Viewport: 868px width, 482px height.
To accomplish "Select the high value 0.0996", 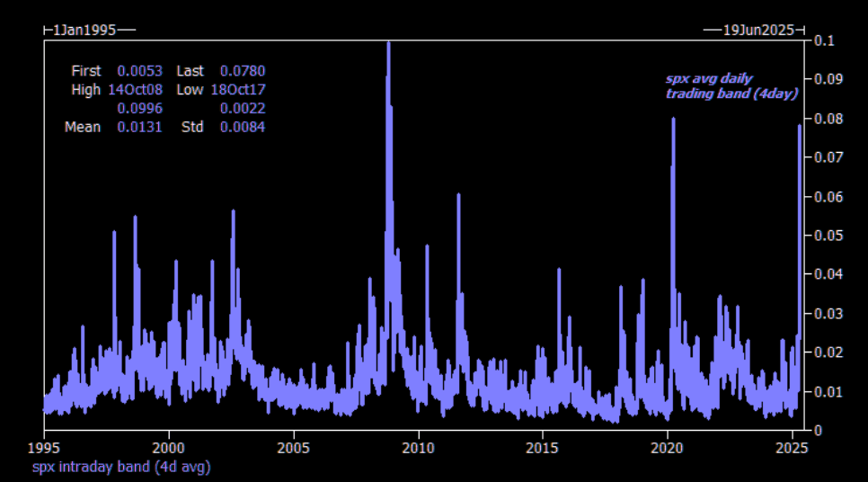I will [139, 109].
